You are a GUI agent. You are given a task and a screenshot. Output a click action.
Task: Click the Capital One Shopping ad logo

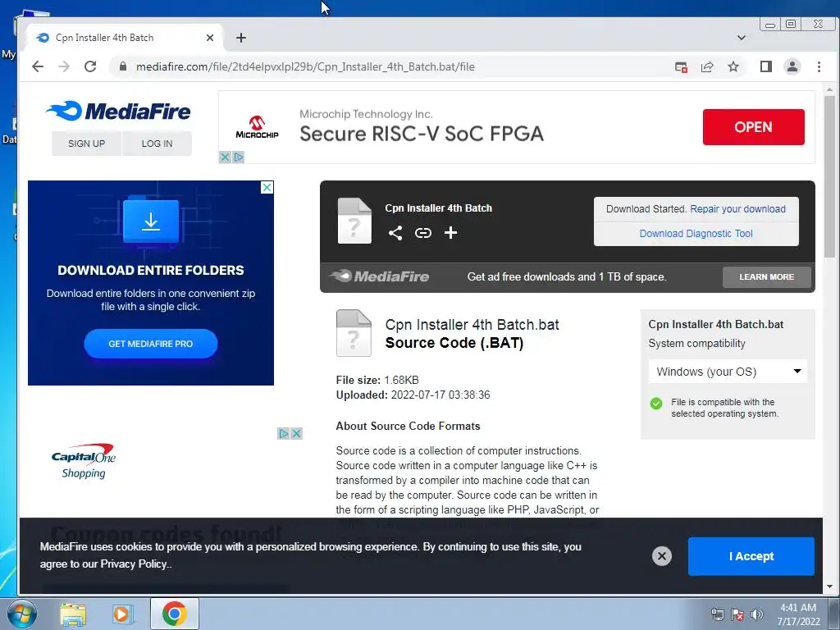click(84, 461)
